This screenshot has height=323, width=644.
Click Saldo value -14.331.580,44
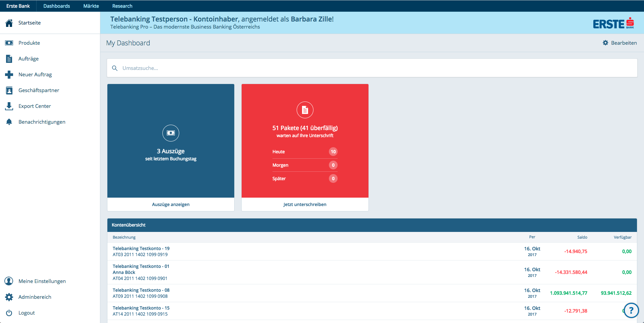(x=571, y=272)
